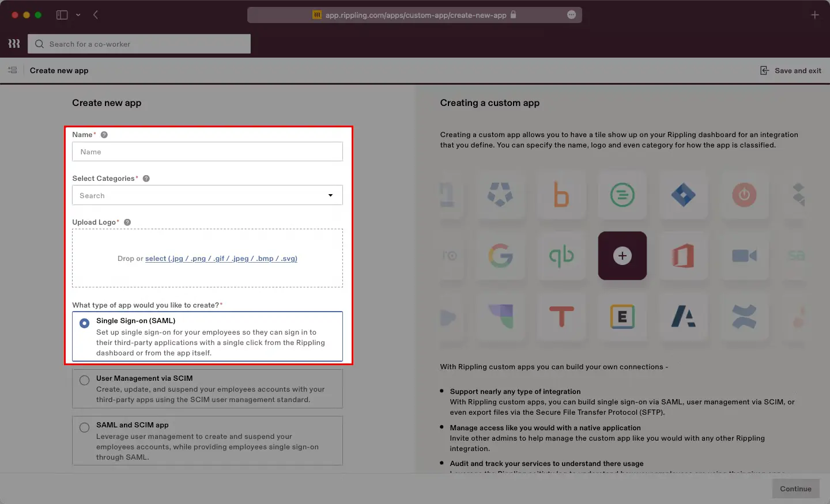Click the Name input field

pyautogui.click(x=207, y=151)
